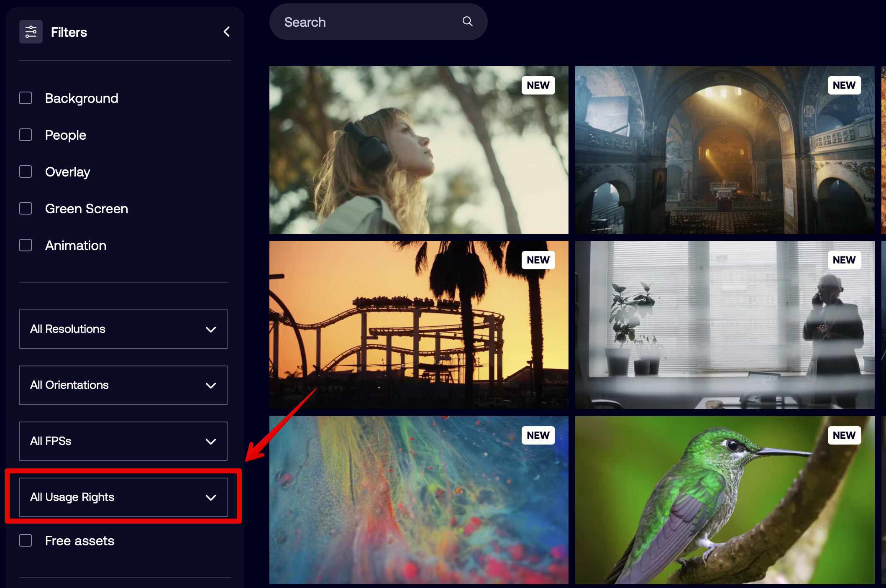This screenshot has width=886, height=588.
Task: Toggle the Free assets checkbox
Action: [x=26, y=541]
